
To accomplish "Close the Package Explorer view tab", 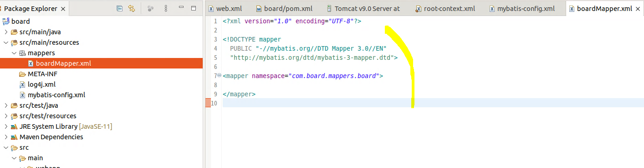I will (x=63, y=9).
